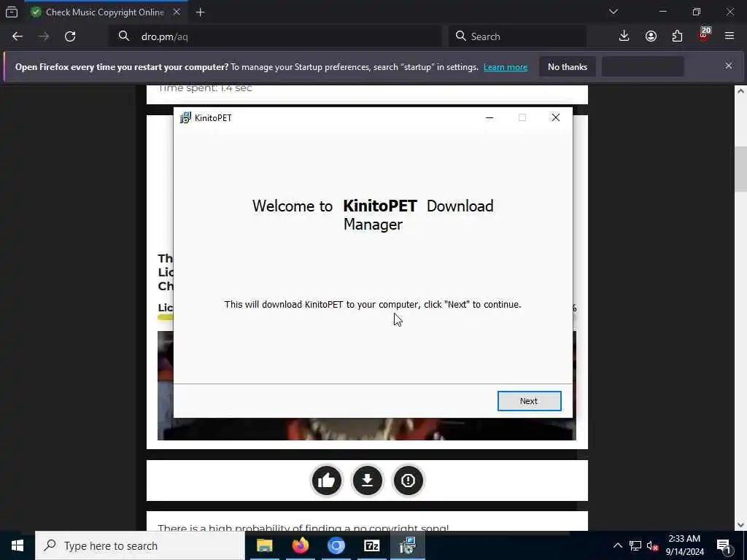Click the exclamation report button
This screenshot has height=560, width=747.
click(x=408, y=481)
